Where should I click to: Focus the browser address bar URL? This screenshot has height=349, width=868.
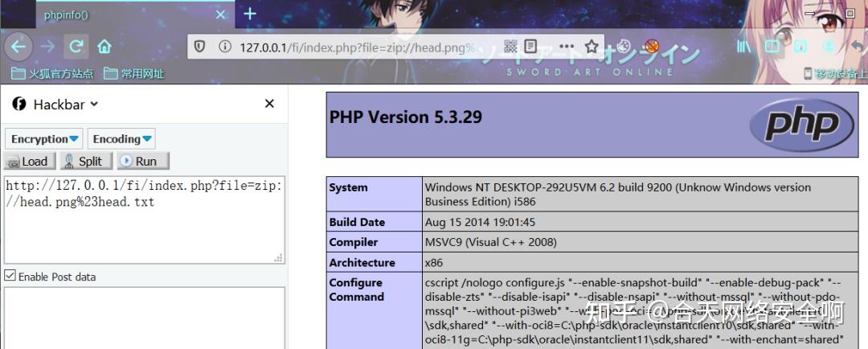(x=357, y=47)
